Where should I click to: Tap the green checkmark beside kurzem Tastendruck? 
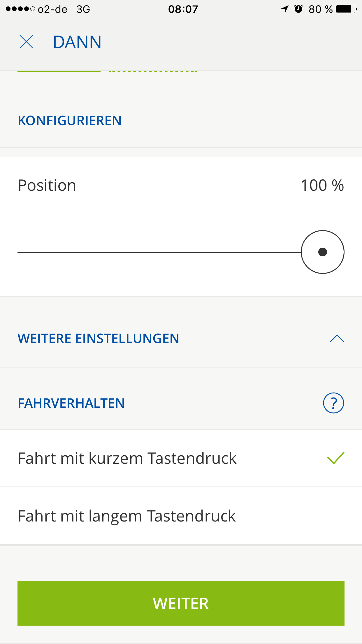tap(335, 458)
